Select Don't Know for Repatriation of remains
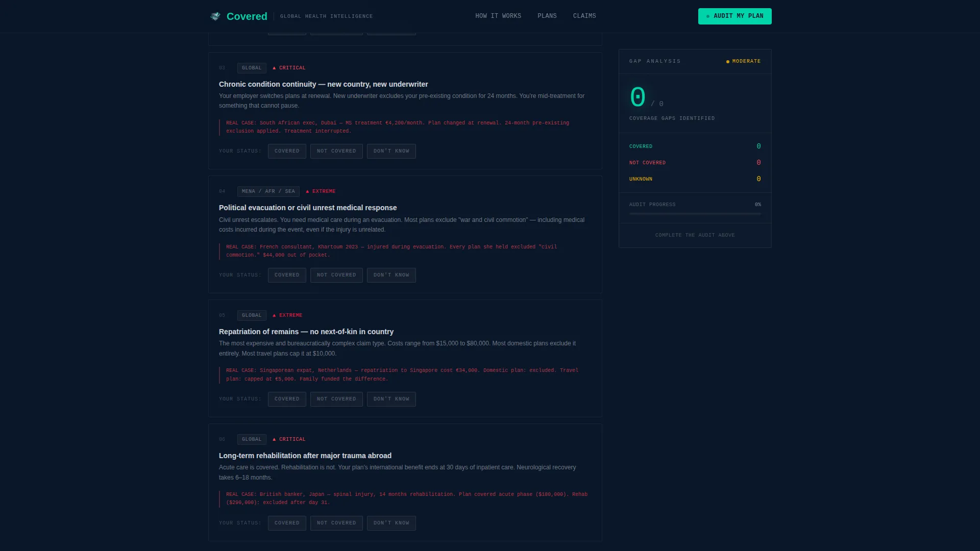This screenshot has height=551, width=980. coord(391,399)
